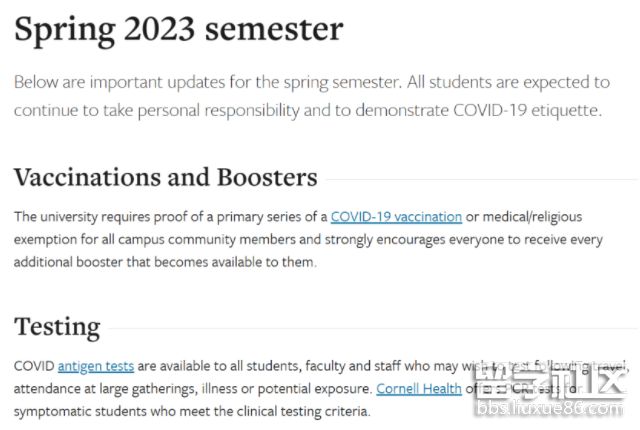
Task: Click the Spring 2023 semester title
Action: [178, 29]
